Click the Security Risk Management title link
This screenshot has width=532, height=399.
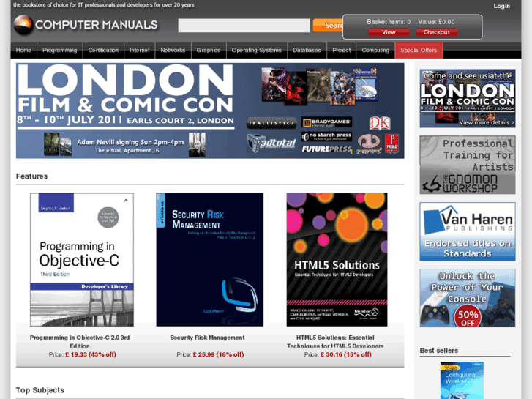207,338
